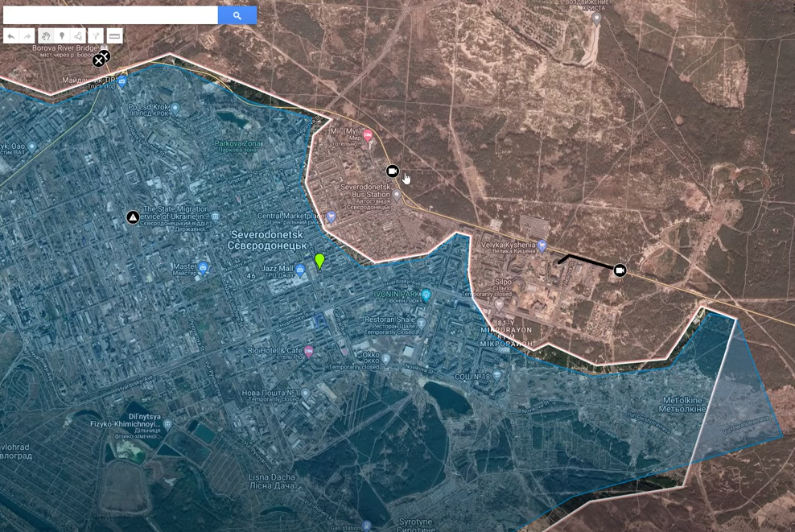Select the Mir (Myr) hotel pin
Image resolution: width=795 pixels, height=532 pixels.
(368, 135)
